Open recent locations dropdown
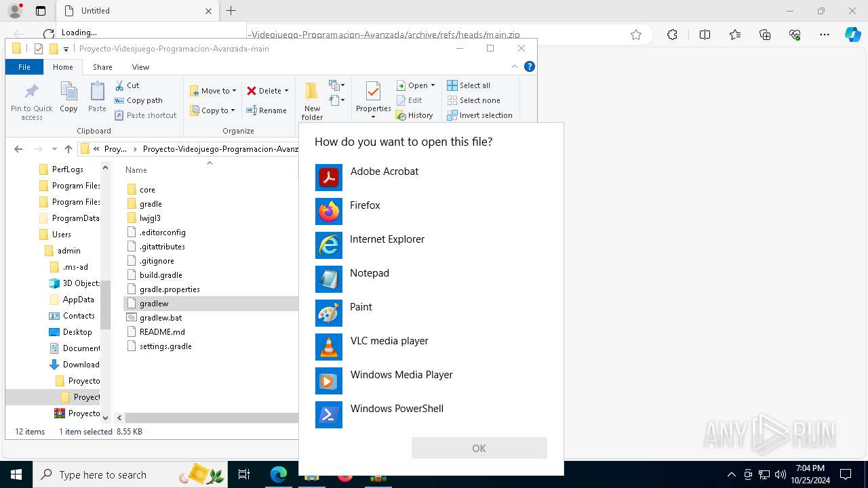This screenshot has height=488, width=868. point(54,149)
